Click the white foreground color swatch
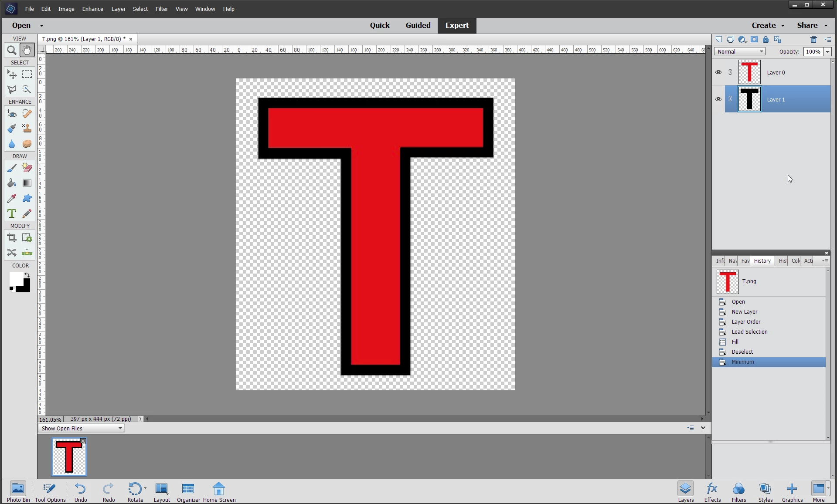837x504 pixels. coord(16,279)
